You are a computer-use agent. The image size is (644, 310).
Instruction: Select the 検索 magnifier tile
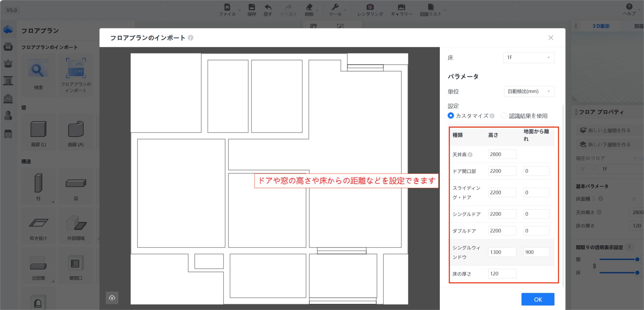[38, 75]
